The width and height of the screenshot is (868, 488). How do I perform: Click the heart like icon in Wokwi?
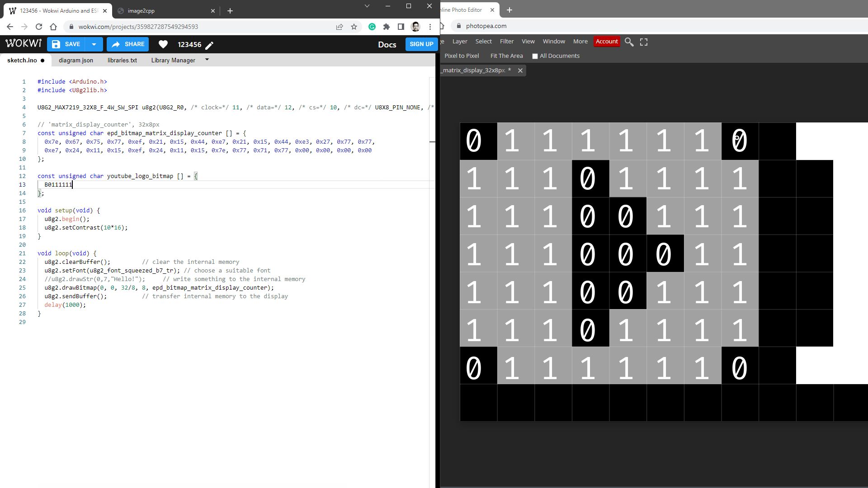click(163, 44)
